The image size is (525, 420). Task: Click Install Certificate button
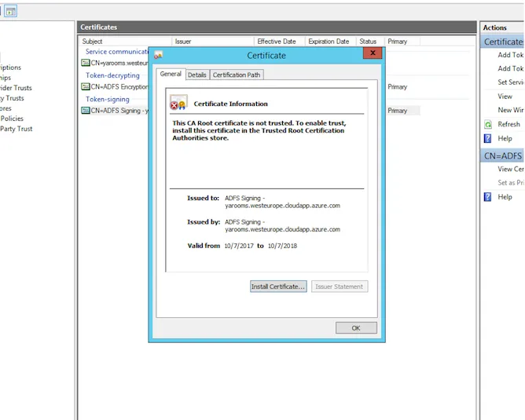pyautogui.click(x=278, y=287)
